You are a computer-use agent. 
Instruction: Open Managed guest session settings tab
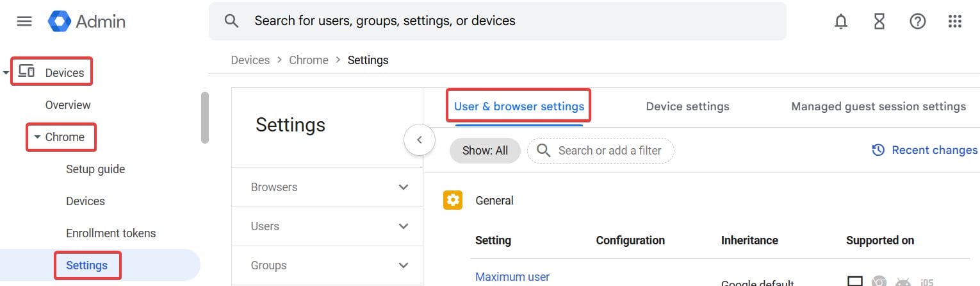878,106
